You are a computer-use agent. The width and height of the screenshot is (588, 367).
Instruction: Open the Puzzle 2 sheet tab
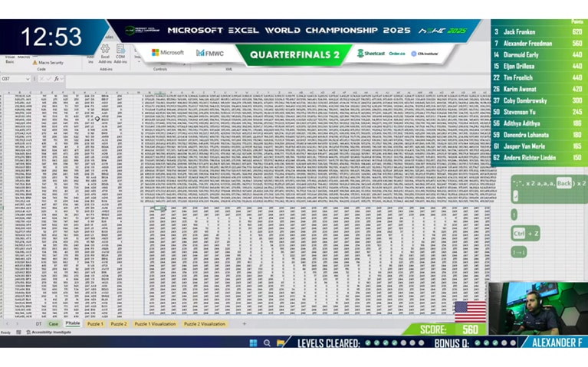(119, 323)
